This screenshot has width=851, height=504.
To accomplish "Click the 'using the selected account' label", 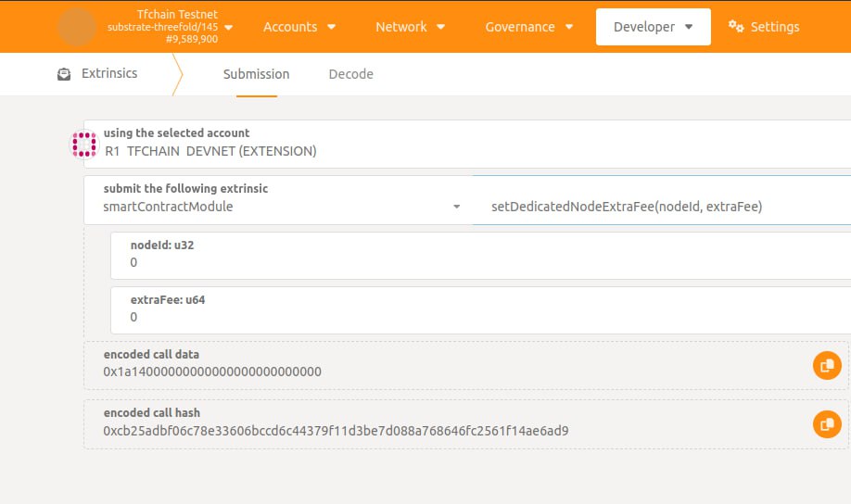I will (x=176, y=132).
